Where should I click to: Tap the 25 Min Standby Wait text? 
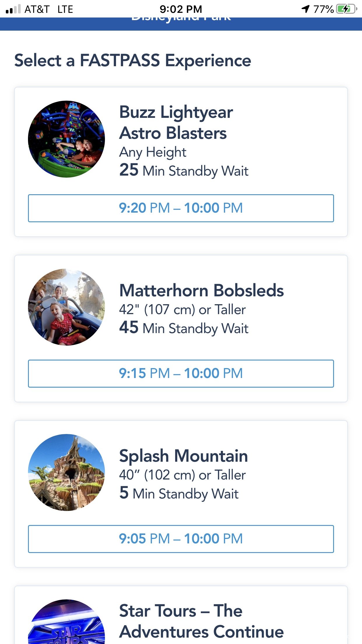(x=184, y=170)
